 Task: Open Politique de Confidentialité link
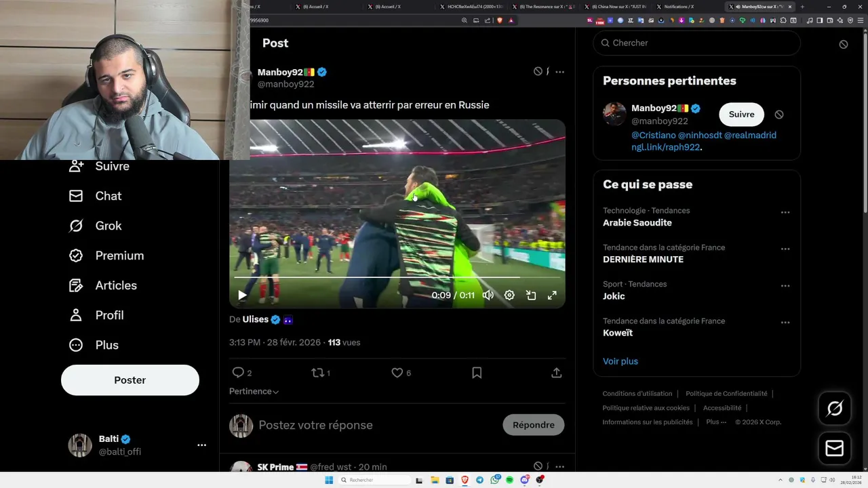(726, 394)
